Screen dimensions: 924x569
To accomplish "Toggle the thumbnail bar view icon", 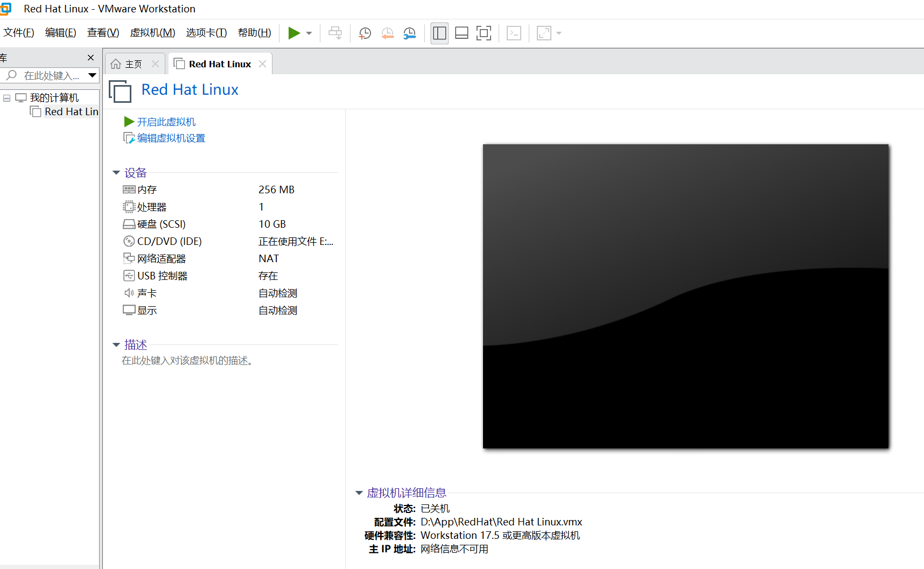I will tap(462, 33).
